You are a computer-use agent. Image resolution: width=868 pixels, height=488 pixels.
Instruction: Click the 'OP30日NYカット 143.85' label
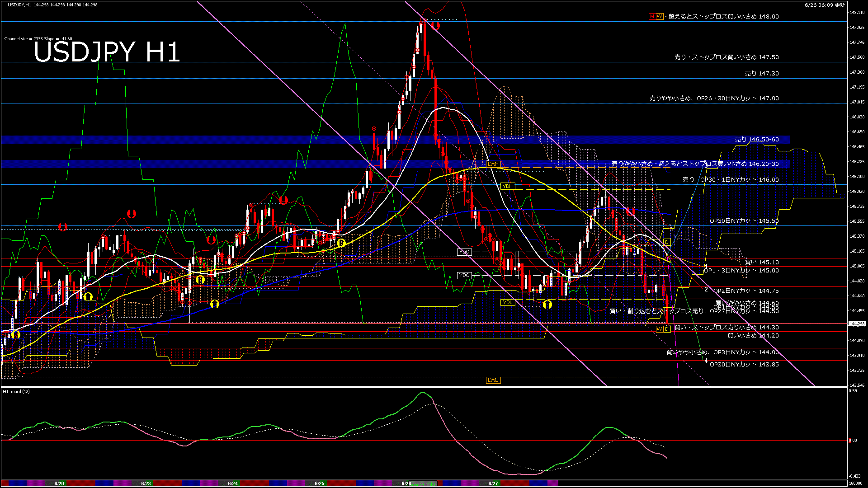point(744,365)
